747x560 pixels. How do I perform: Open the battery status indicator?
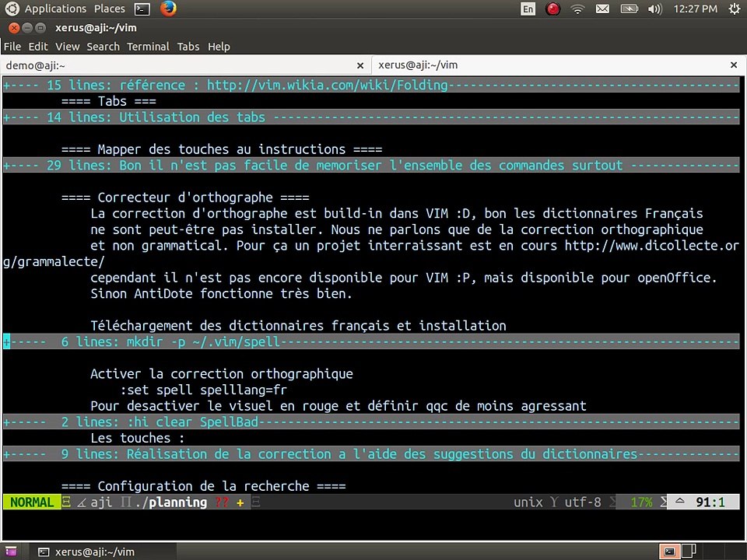pyautogui.click(x=629, y=9)
